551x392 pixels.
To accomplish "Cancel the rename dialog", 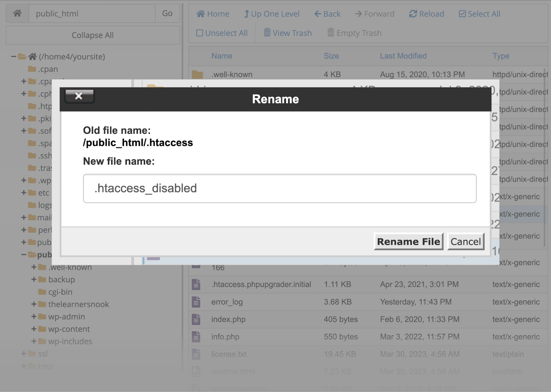I will pyautogui.click(x=466, y=241).
